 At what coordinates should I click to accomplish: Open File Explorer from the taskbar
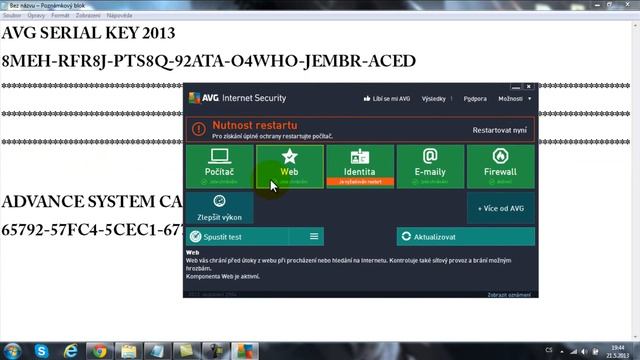pos(128,351)
